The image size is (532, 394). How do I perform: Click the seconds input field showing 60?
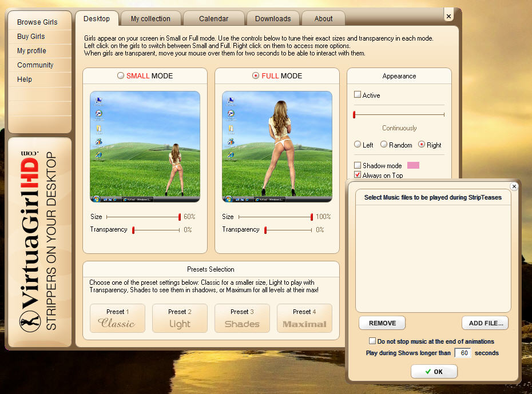[462, 353]
